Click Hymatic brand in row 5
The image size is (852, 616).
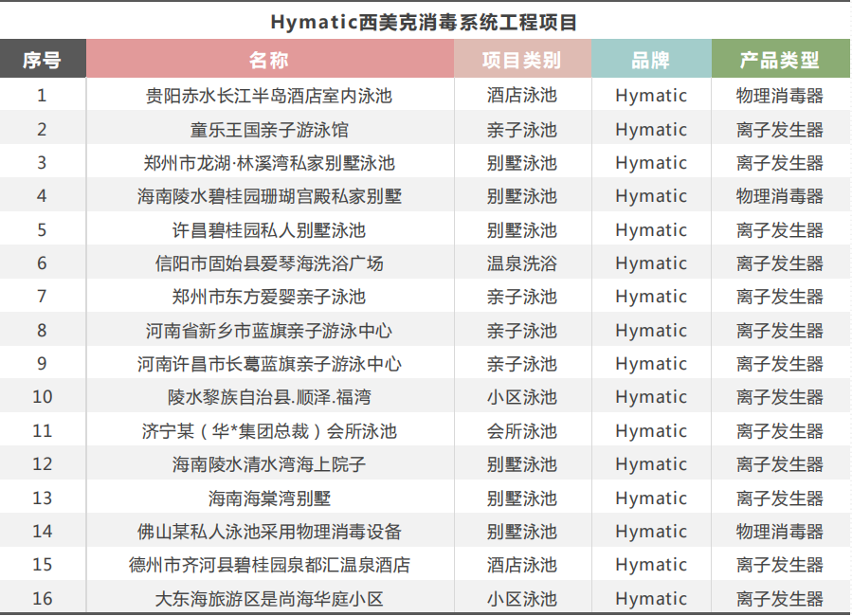[x=651, y=229]
